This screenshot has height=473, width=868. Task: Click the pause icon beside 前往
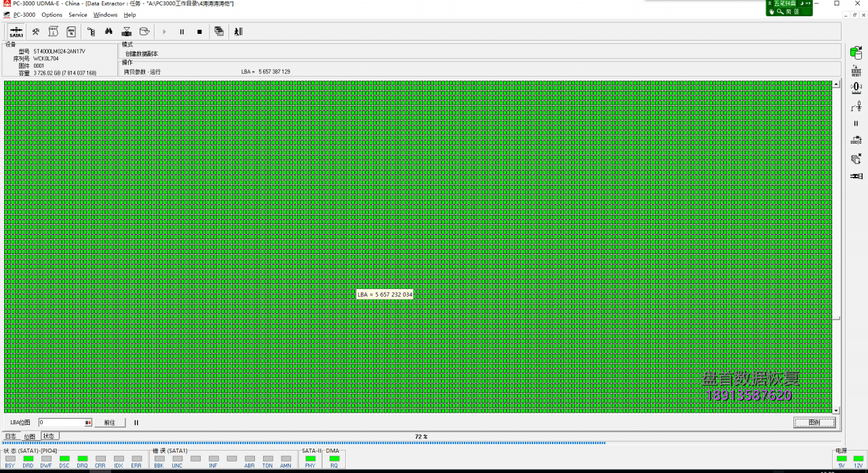(136, 422)
